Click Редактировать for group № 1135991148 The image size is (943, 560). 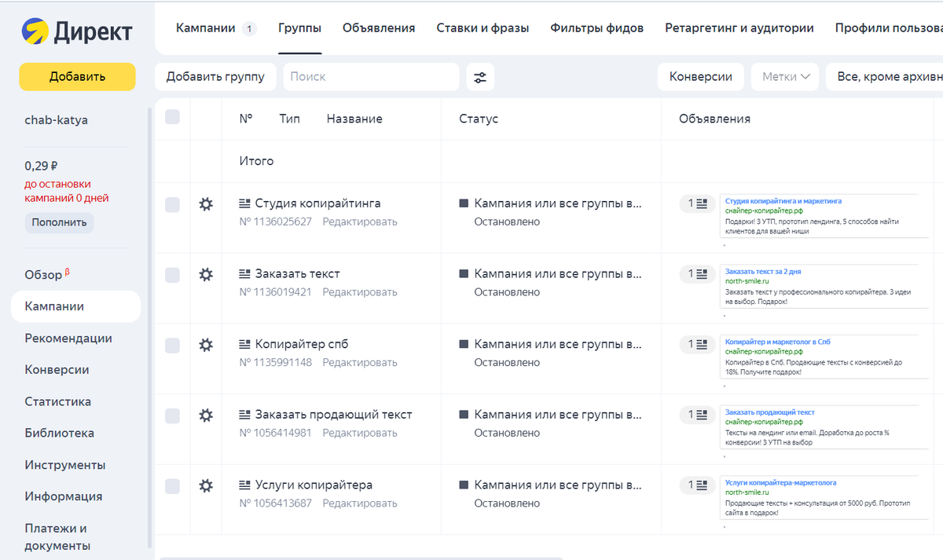(360, 362)
